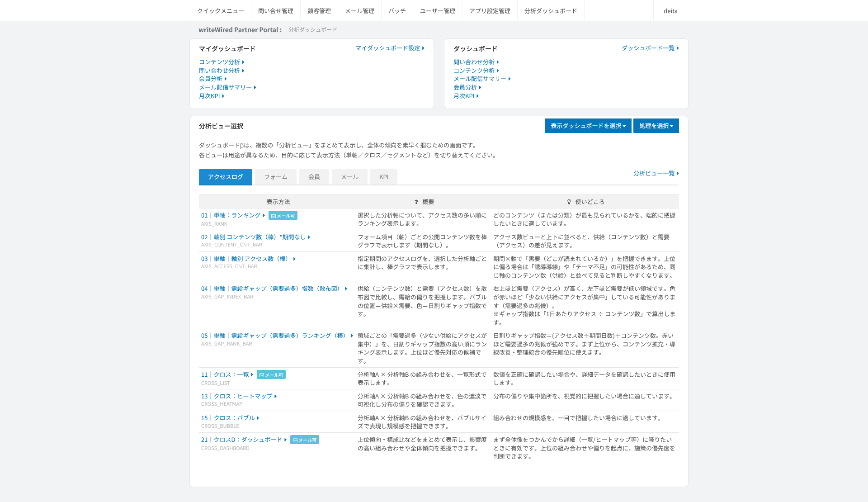Image resolution: width=868 pixels, height=502 pixels.
Task: Expand the 表示ダッシュボードを選択 dropdown
Action: pos(588,126)
